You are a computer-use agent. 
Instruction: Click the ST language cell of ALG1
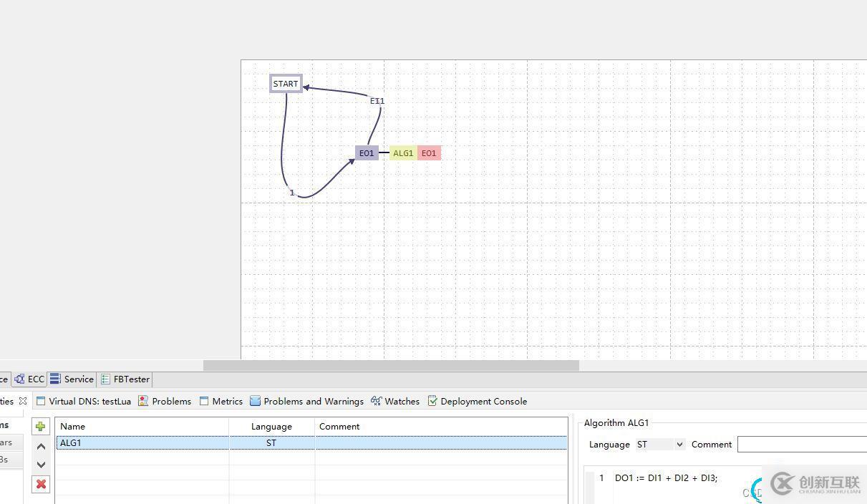point(271,443)
